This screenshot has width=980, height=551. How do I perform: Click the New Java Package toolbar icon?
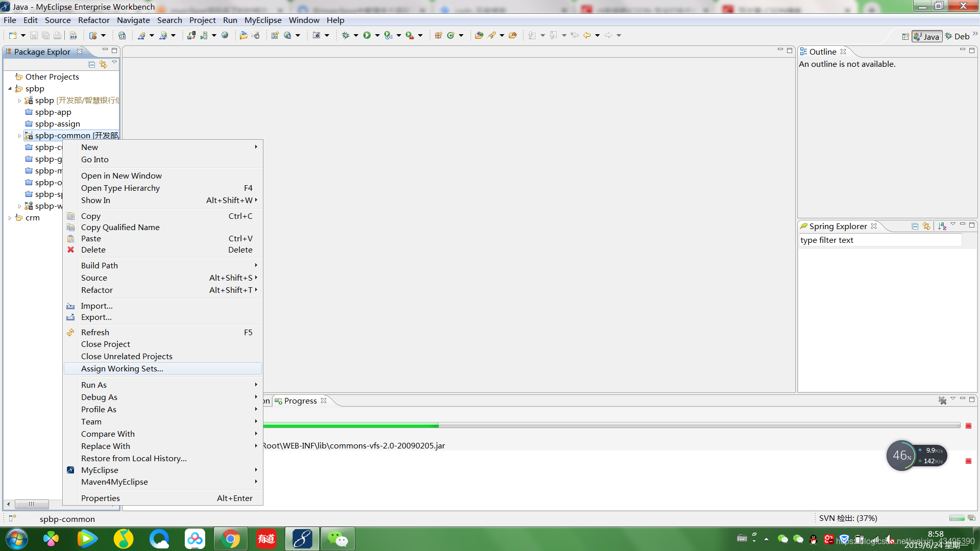438,35
